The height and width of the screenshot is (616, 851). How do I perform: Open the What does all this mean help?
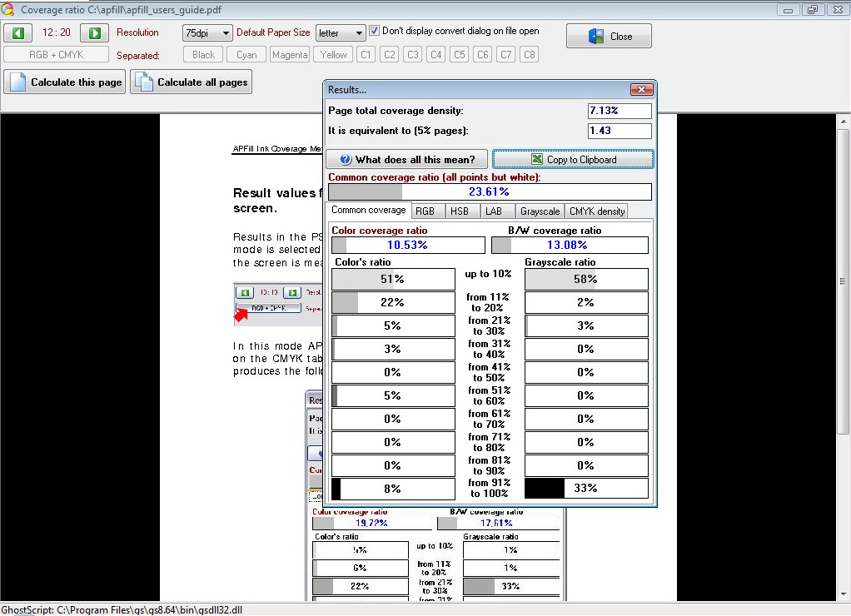tap(406, 159)
